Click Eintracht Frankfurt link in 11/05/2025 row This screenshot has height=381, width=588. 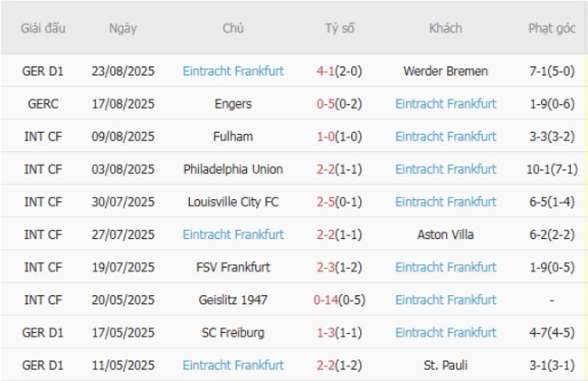click(232, 366)
